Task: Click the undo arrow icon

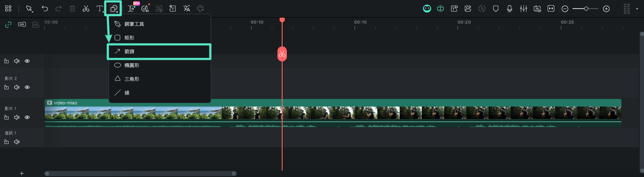Action: point(45,9)
